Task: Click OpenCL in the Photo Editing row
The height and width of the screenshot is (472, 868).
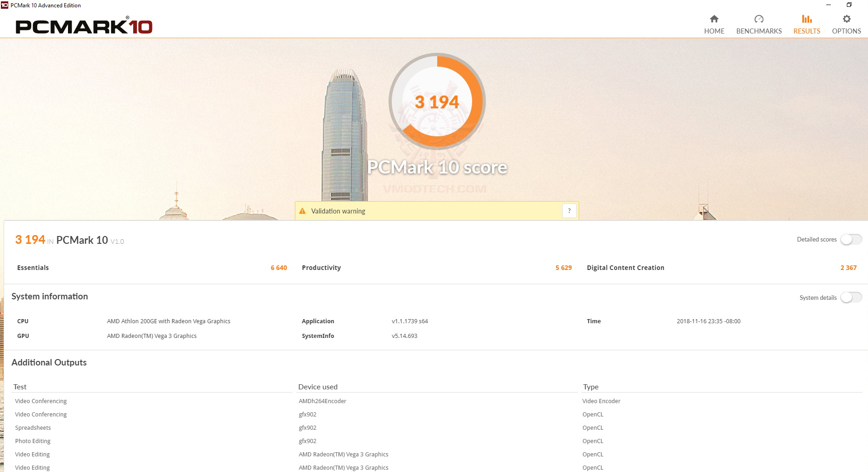Action: (x=592, y=441)
